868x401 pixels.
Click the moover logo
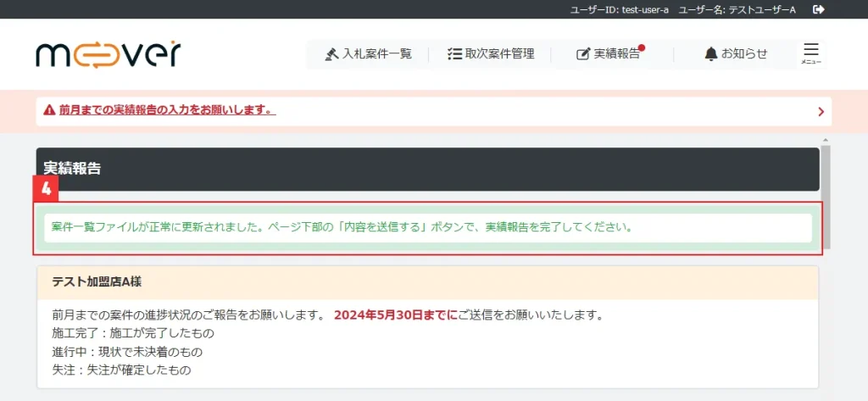click(x=108, y=53)
